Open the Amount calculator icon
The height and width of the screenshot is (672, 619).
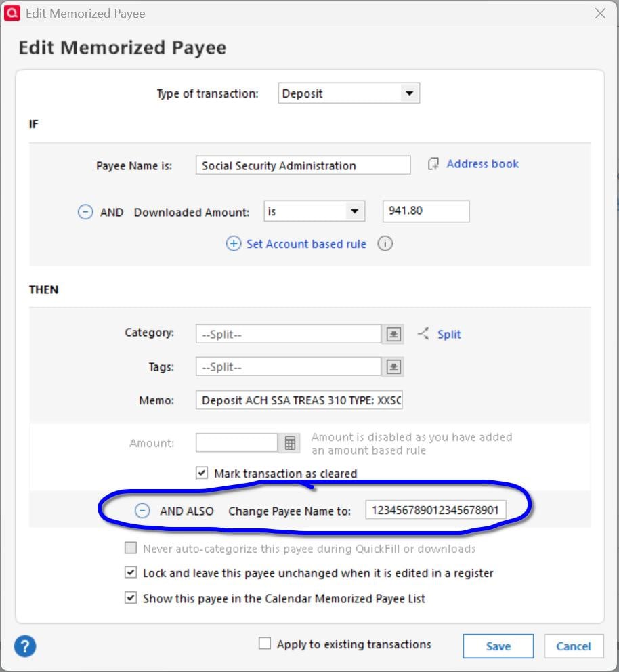coord(290,443)
